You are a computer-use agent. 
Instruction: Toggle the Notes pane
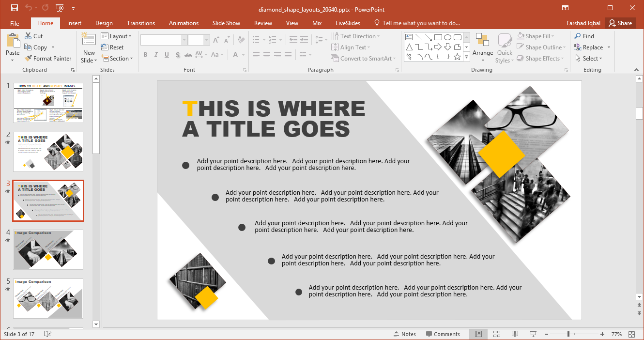[x=405, y=334]
